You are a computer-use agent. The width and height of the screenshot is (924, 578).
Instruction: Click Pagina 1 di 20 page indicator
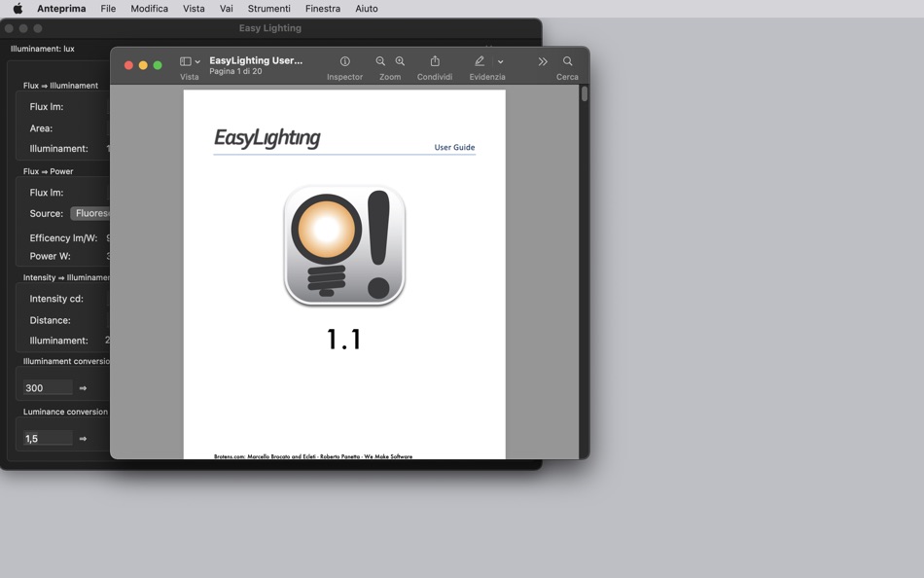pos(235,71)
